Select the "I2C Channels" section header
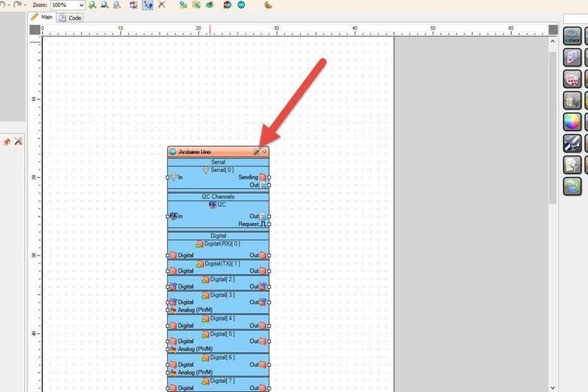The height and width of the screenshot is (392, 588). click(218, 197)
